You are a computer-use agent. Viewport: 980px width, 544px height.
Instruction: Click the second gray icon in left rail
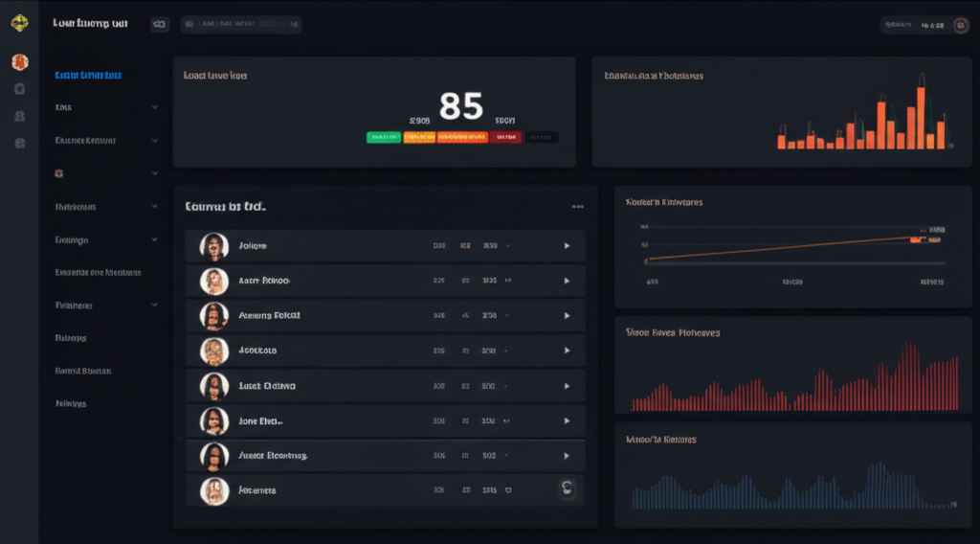19,116
